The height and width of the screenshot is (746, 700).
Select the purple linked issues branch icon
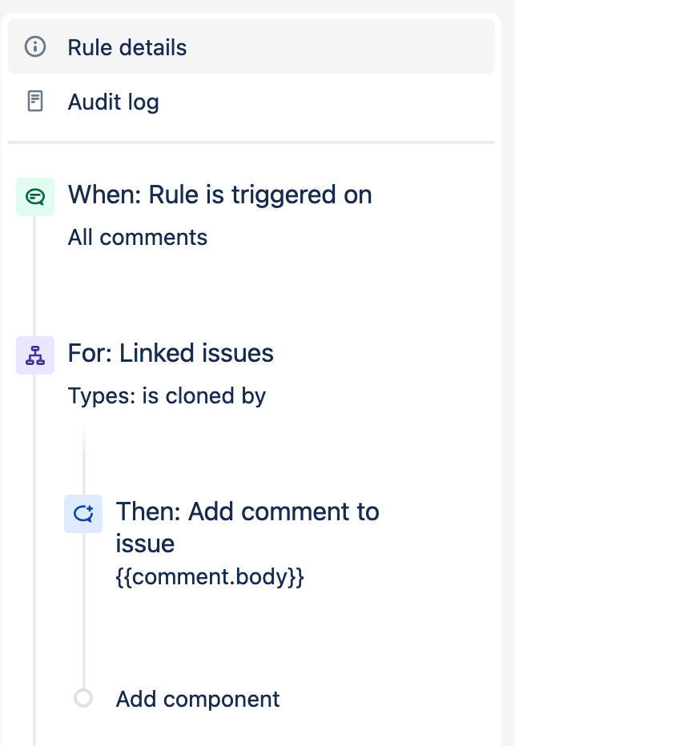point(35,355)
